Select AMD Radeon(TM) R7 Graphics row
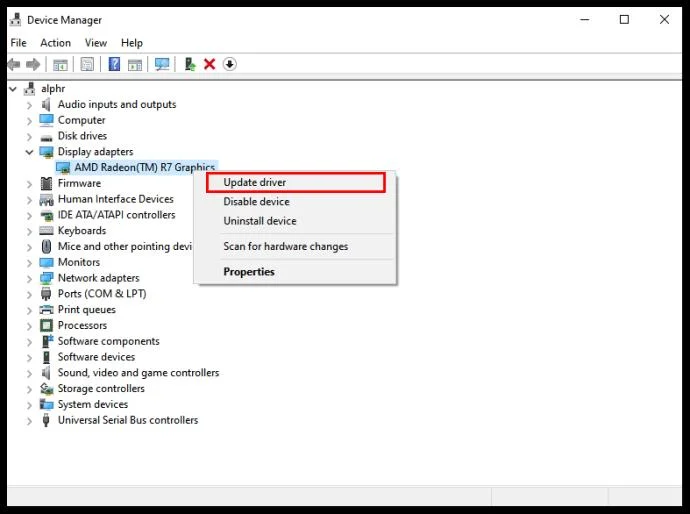This screenshot has height=514, width=690. (x=136, y=168)
